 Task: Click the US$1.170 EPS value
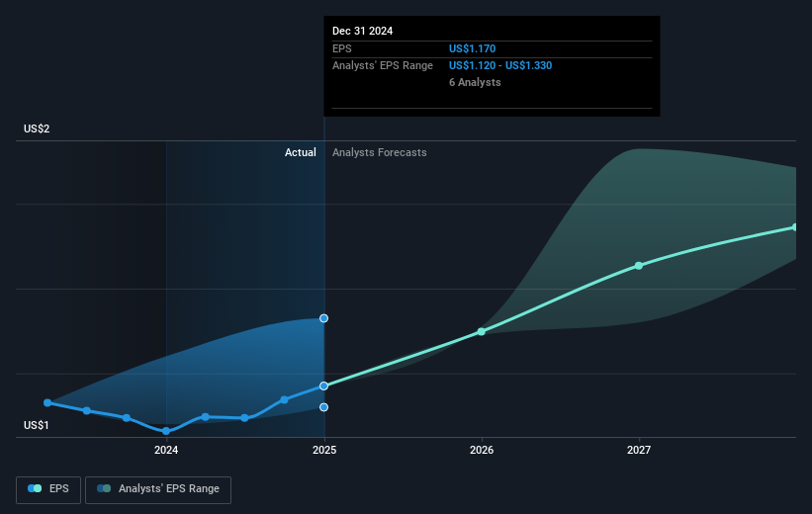(473, 48)
